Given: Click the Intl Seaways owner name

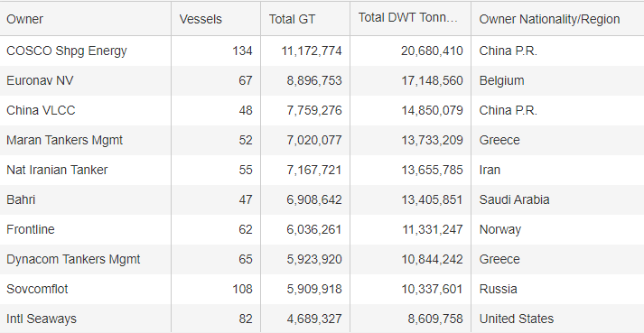Looking at the screenshot, I should 42,319.
